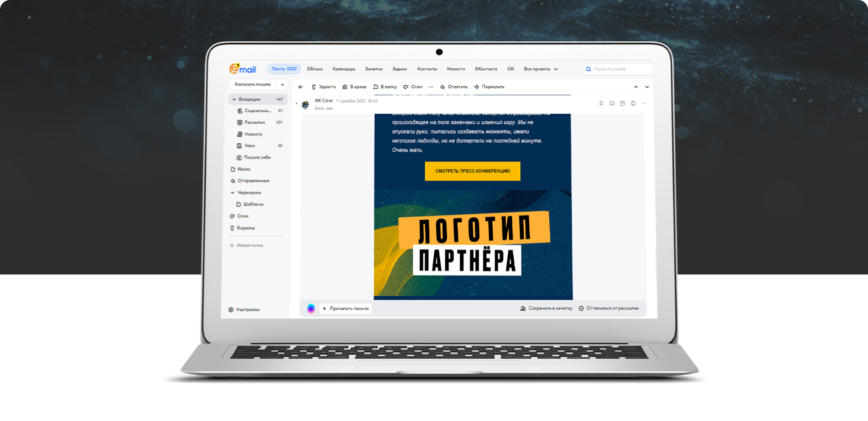Open the dropdown arrow next to Написать письмо
The image size is (868, 421).
click(x=282, y=84)
